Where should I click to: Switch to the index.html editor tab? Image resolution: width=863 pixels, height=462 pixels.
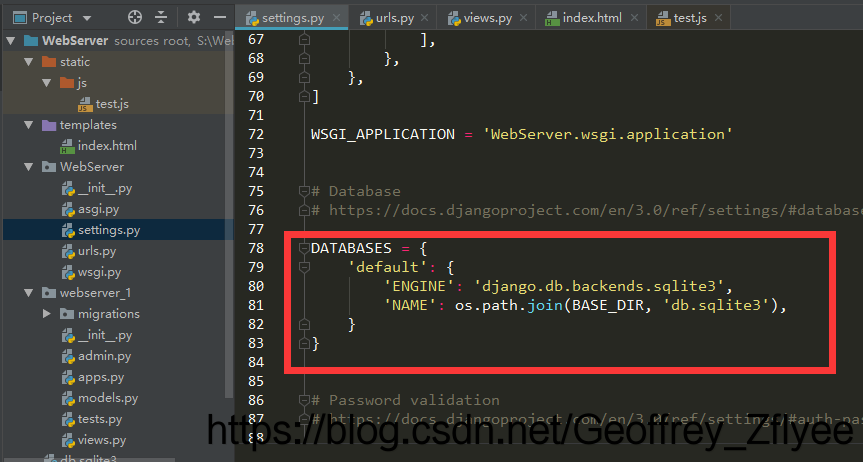point(592,18)
